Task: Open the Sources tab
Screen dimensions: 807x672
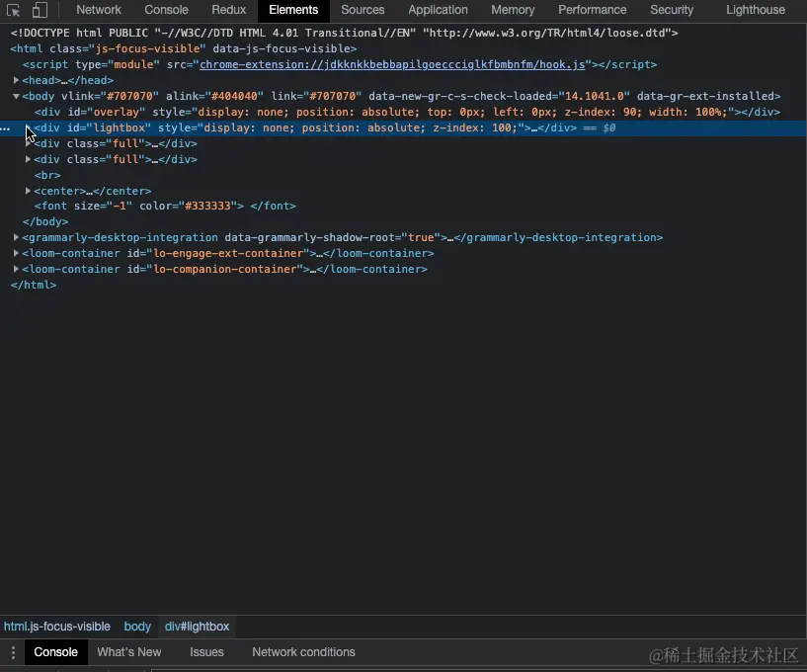Action: [363, 10]
